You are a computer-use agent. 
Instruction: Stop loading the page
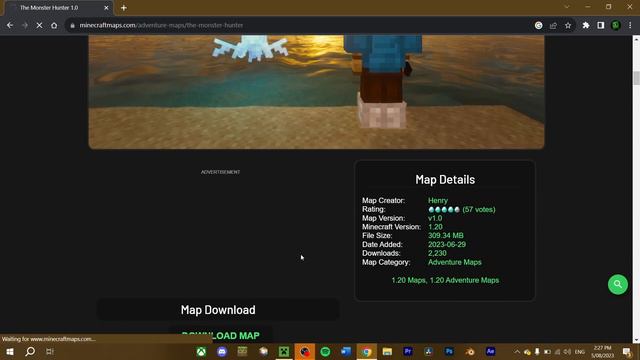point(39,25)
